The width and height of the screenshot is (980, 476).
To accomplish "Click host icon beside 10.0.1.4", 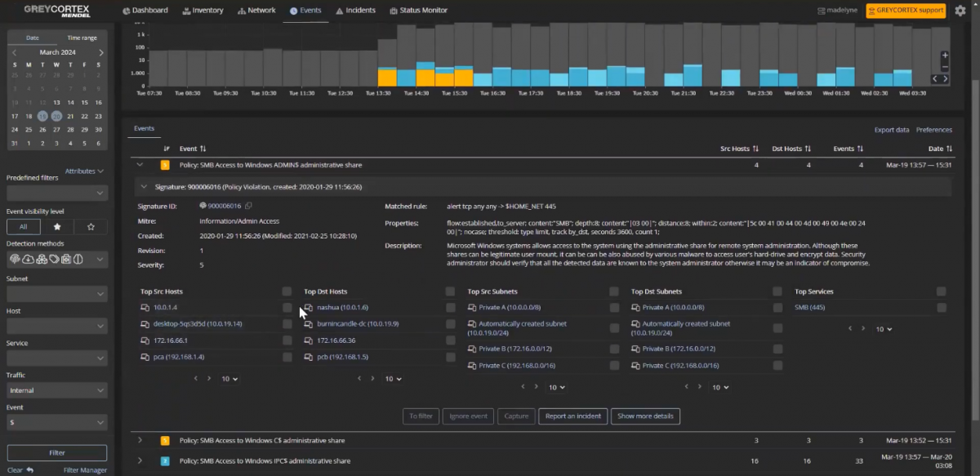I will tap(145, 308).
